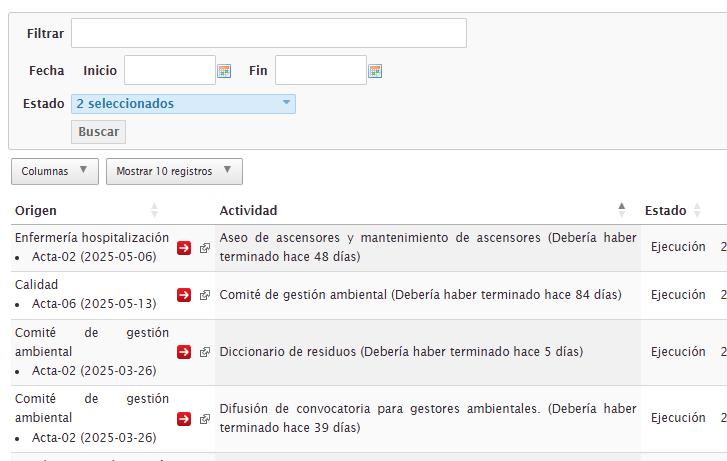
Task: Open the Inicio date calendar picker icon
Action: [x=224, y=71]
